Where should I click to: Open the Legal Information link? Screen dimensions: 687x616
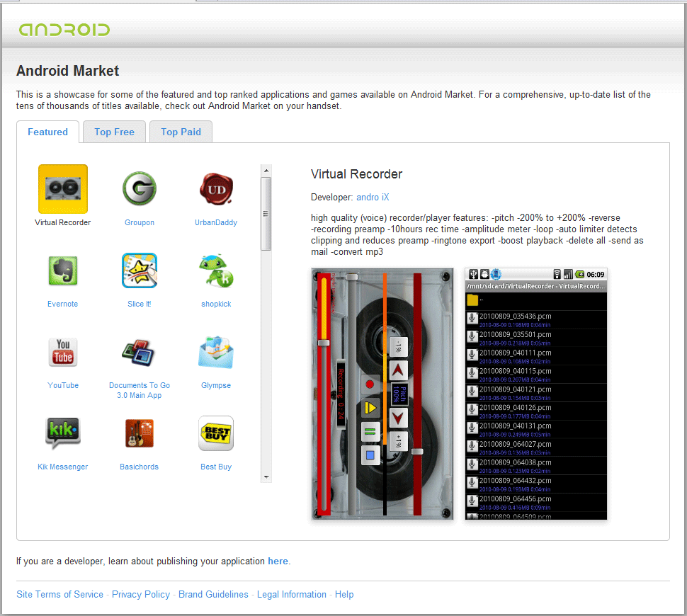pyautogui.click(x=292, y=595)
